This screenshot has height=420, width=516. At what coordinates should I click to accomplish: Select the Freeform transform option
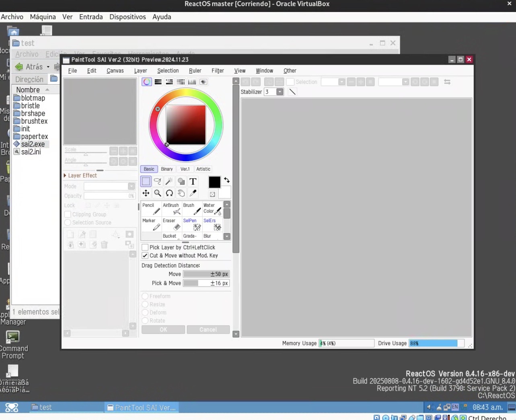coord(145,296)
